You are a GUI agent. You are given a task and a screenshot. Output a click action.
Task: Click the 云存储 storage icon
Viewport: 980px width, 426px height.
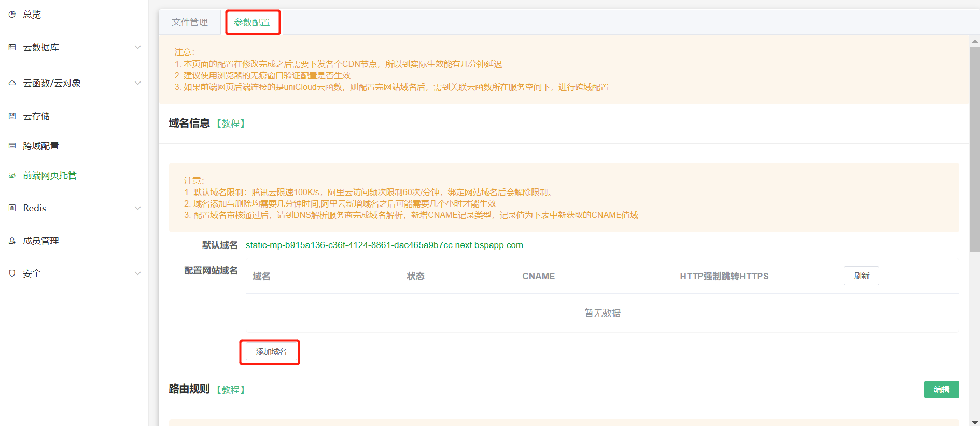[x=12, y=116]
